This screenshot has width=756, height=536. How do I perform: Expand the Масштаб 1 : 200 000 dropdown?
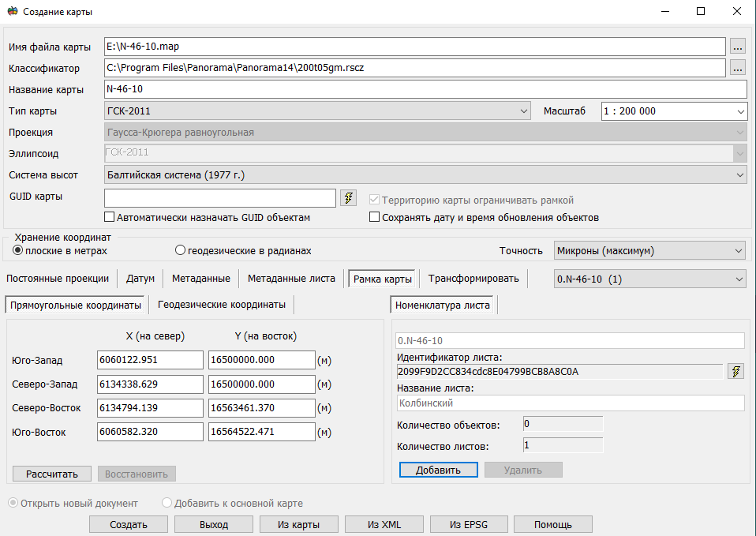[x=673, y=111]
